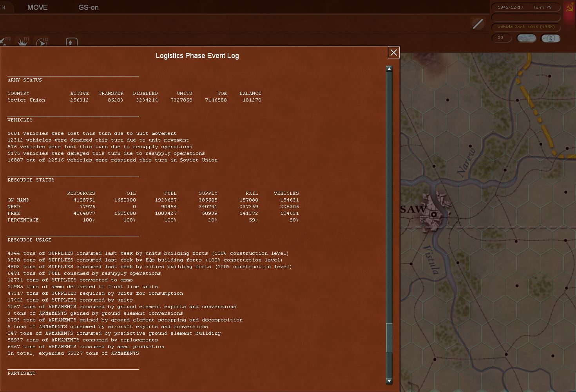576x392 pixels.
Task: Click the VEHICLES section heading
Action: point(20,120)
